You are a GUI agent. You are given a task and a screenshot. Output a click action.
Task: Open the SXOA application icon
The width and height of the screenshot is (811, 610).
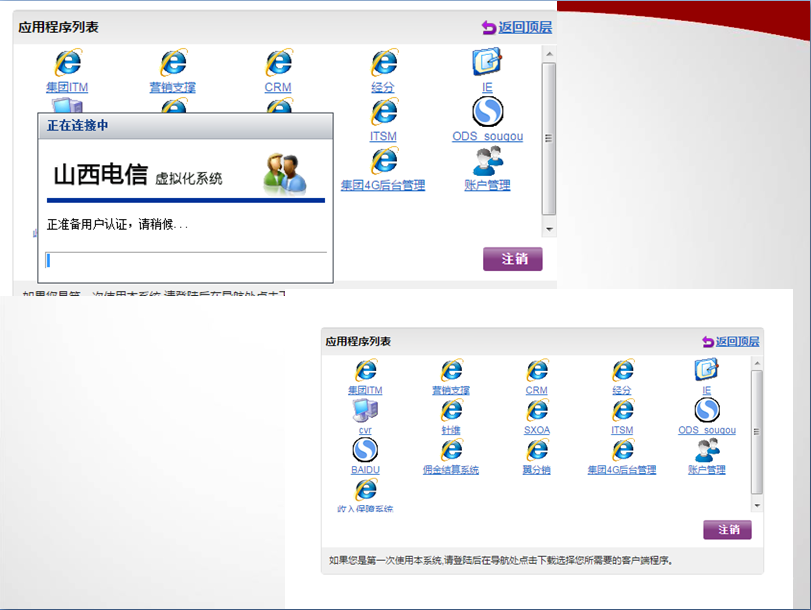(535, 410)
